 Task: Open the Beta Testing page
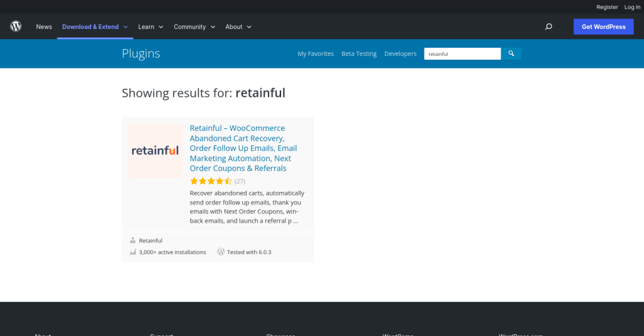point(359,54)
